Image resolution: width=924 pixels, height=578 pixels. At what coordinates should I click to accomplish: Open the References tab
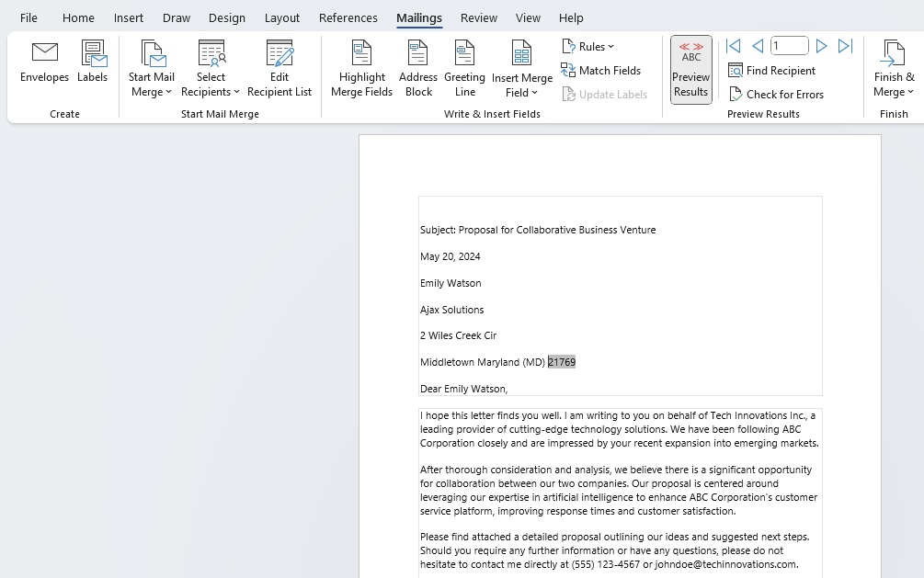click(348, 17)
